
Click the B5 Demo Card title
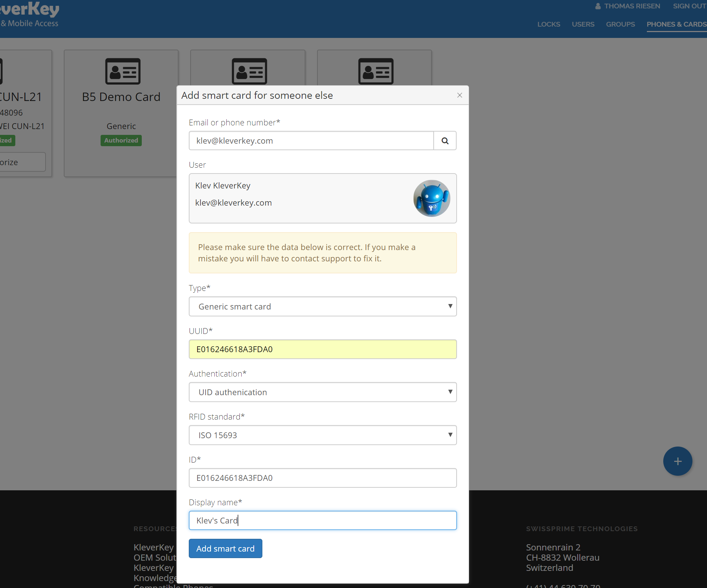point(121,97)
